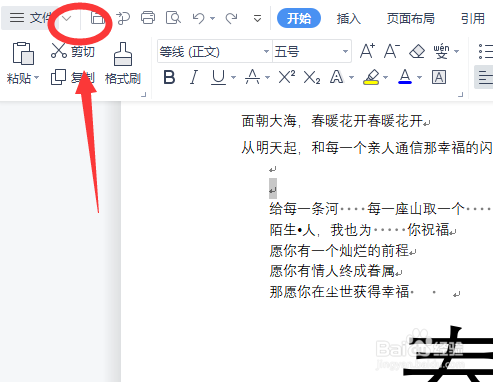Expand the underline style dropdown
493x382 pixels.
[233, 78]
